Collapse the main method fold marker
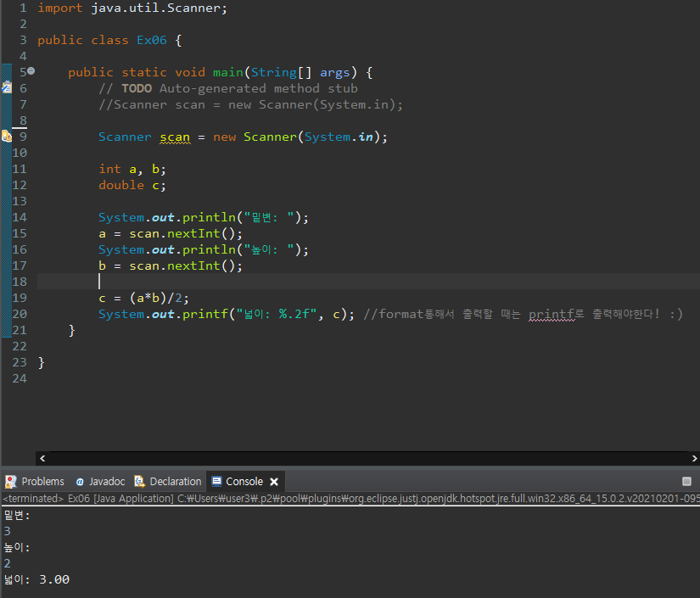 coord(31,71)
